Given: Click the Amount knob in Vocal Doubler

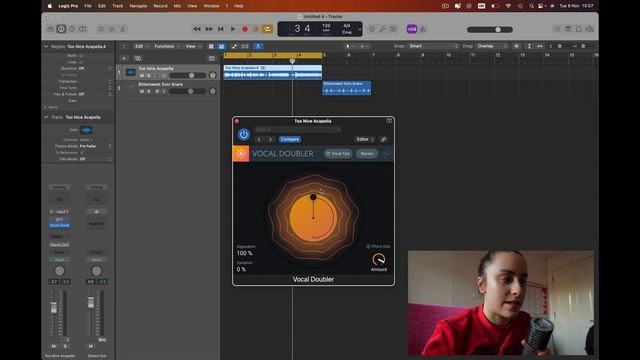Looking at the screenshot, I should (x=379, y=260).
